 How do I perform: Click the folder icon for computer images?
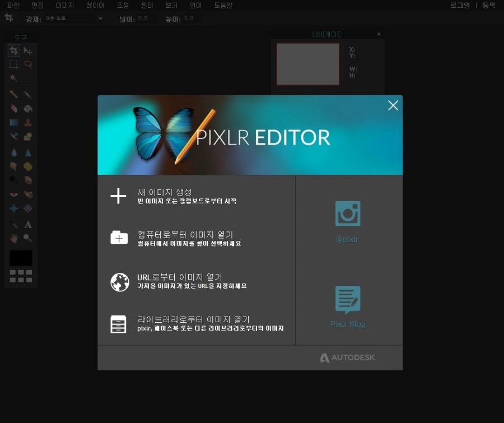(119, 238)
